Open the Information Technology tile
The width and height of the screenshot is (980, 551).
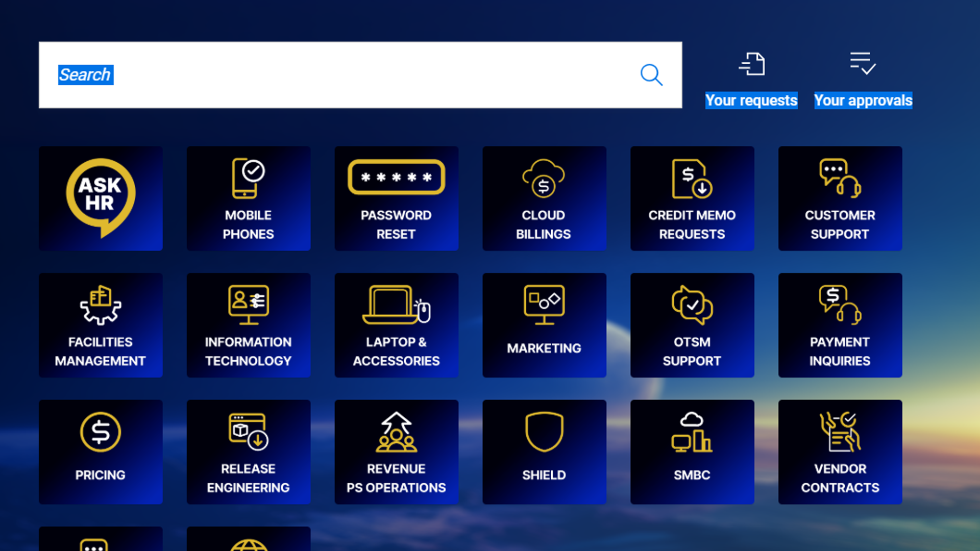point(249,325)
